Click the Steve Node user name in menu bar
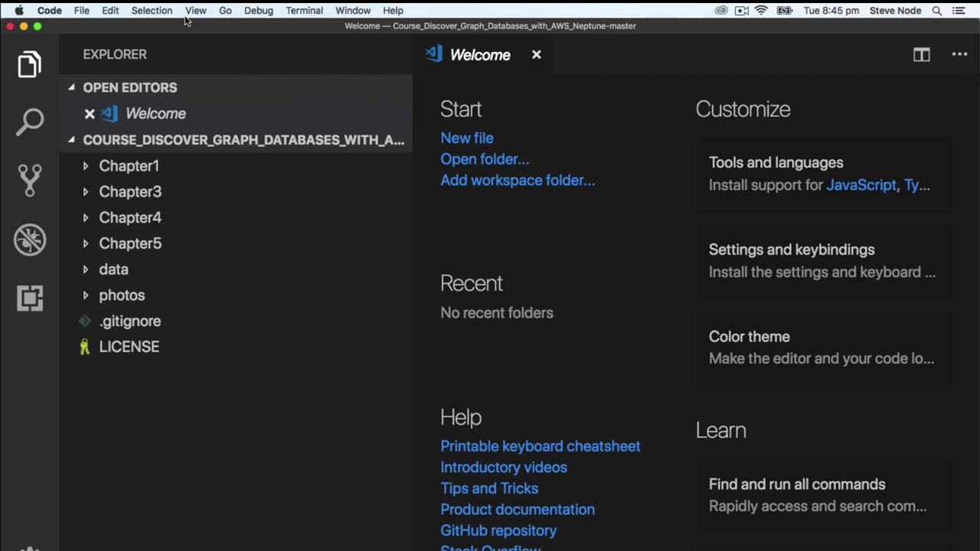Viewport: 980px width, 551px height. pyautogui.click(x=895, y=11)
